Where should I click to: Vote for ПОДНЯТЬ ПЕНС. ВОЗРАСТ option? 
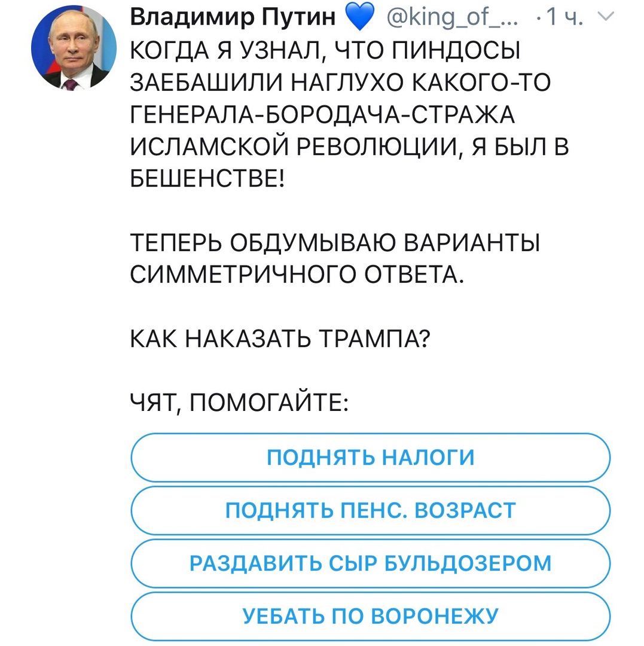pyautogui.click(x=371, y=510)
